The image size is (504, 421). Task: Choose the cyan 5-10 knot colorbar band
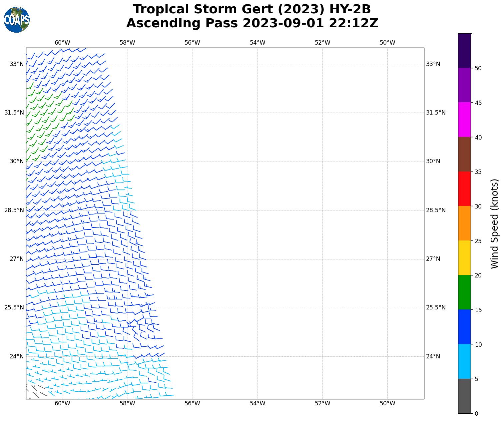pos(464,361)
